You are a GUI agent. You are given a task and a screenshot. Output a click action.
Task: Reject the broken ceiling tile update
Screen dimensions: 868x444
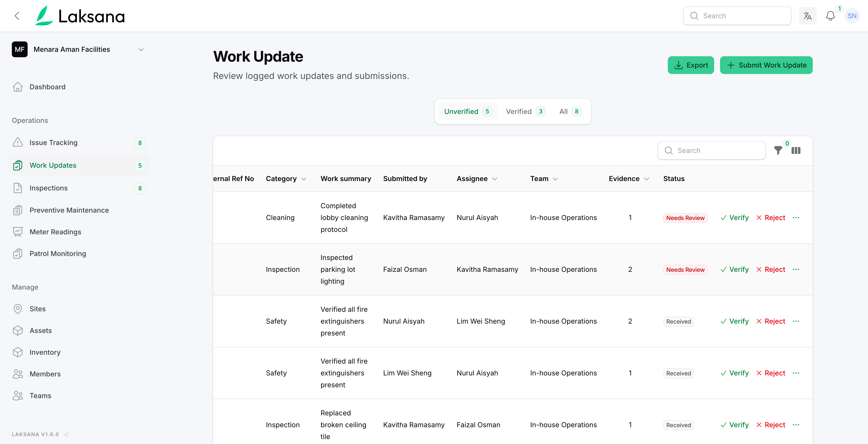click(771, 425)
